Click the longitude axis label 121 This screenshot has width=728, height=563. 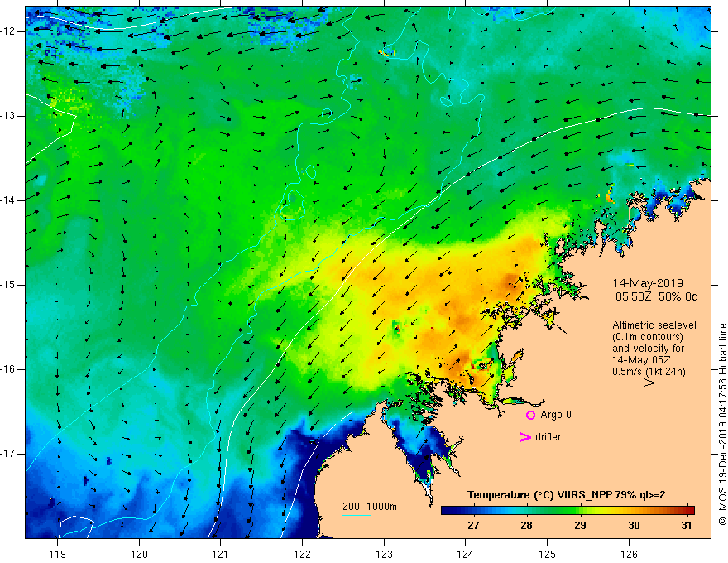point(221,554)
